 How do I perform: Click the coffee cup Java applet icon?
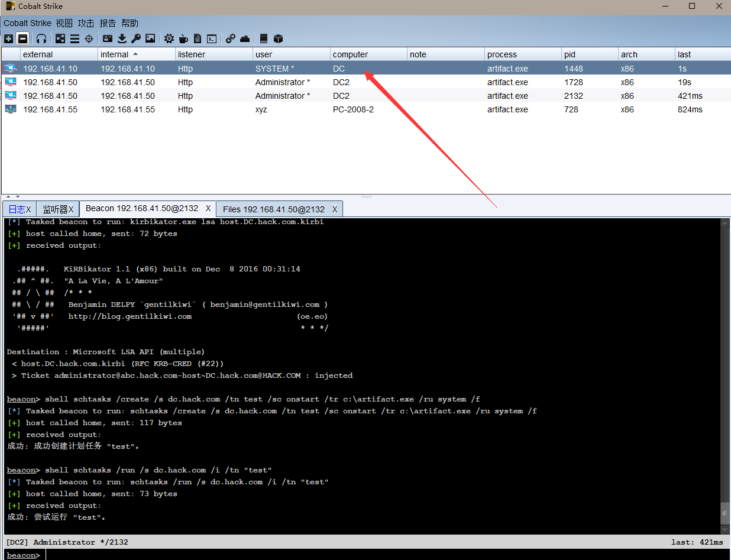coord(183,38)
